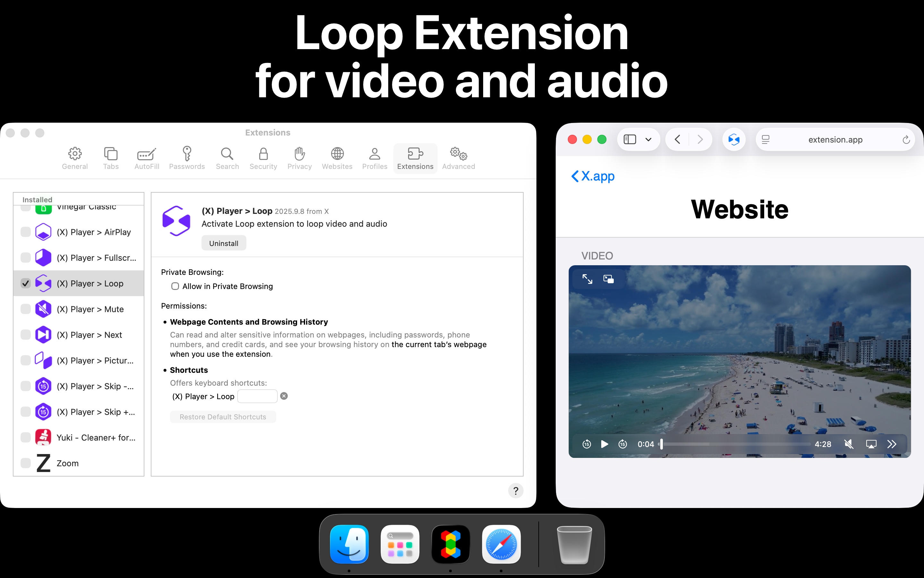Screen dimensions: 924x578
Task: Enable the Yuki - Cleaner+ extension checkbox
Action: tap(26, 437)
